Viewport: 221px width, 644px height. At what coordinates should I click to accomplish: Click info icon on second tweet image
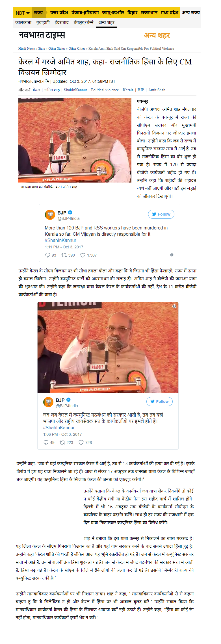coord(174,306)
